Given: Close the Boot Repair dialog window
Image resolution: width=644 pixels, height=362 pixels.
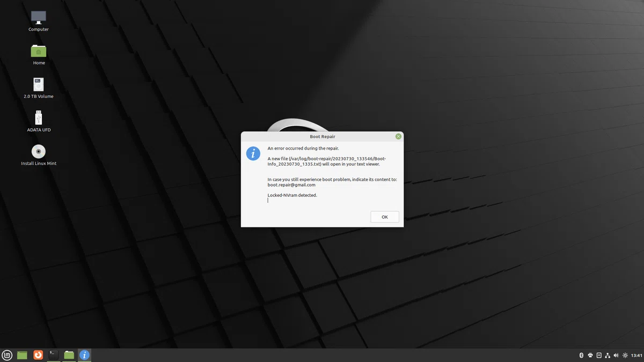Looking at the screenshot, I should coord(398,137).
